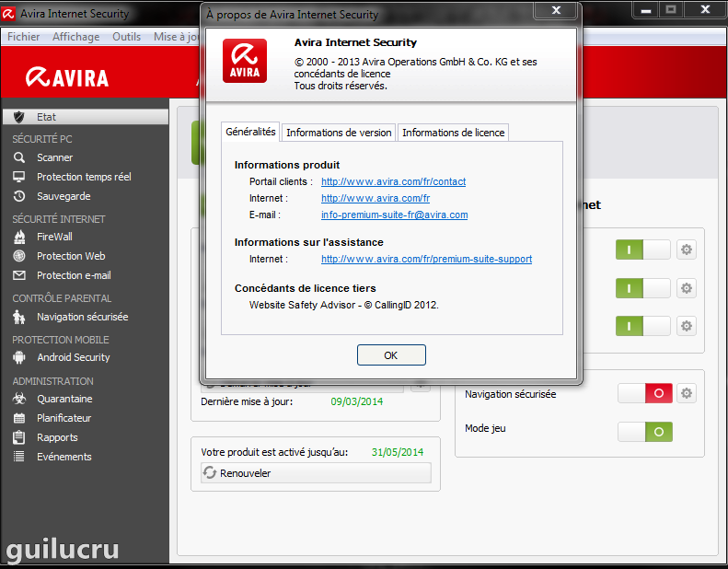The height and width of the screenshot is (569, 728).
Task: Switch to Généralités tab
Action: click(250, 132)
